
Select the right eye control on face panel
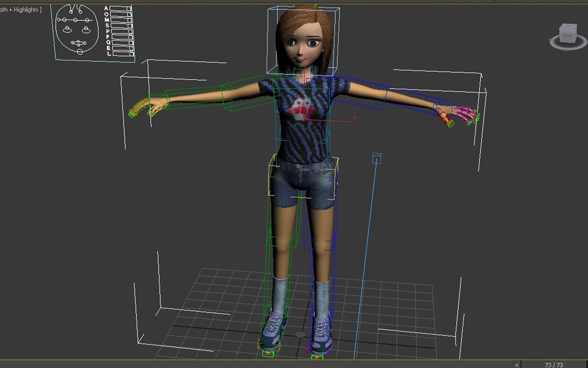click(x=86, y=30)
